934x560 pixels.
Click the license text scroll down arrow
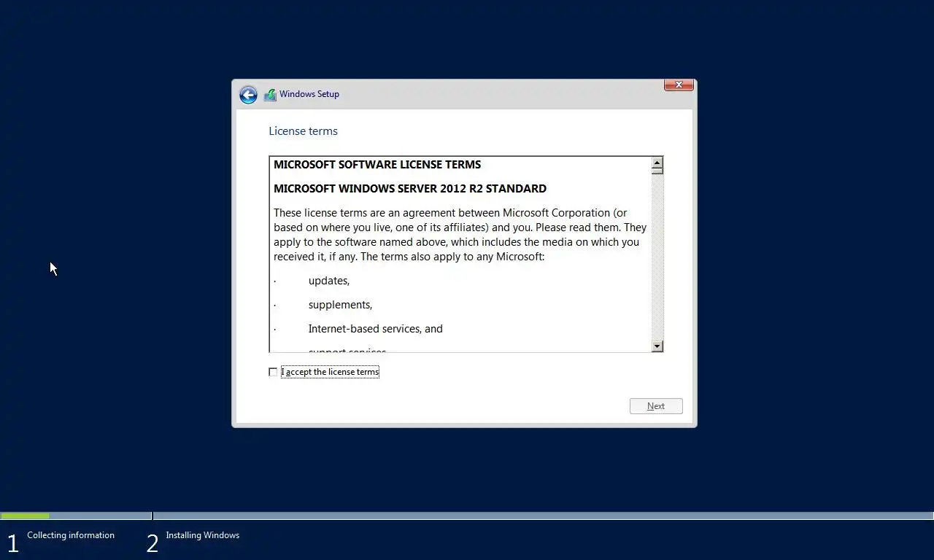pos(657,346)
